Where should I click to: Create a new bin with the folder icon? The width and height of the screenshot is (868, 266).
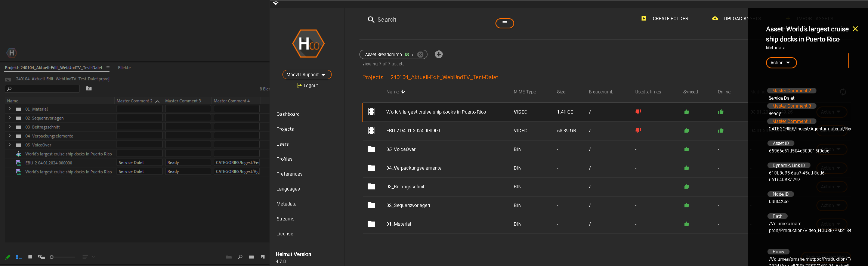(251, 257)
